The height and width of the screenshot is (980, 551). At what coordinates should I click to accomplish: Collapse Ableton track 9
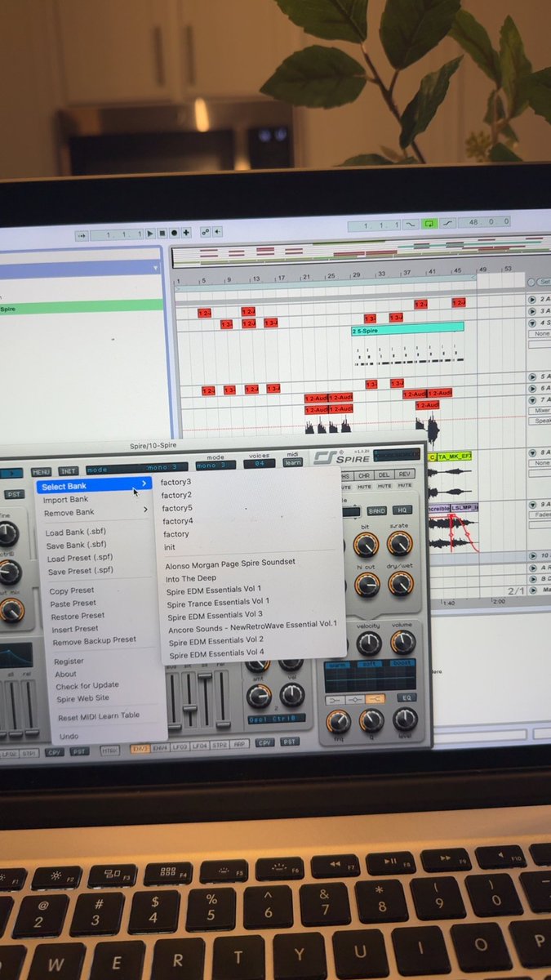pyautogui.click(x=533, y=504)
